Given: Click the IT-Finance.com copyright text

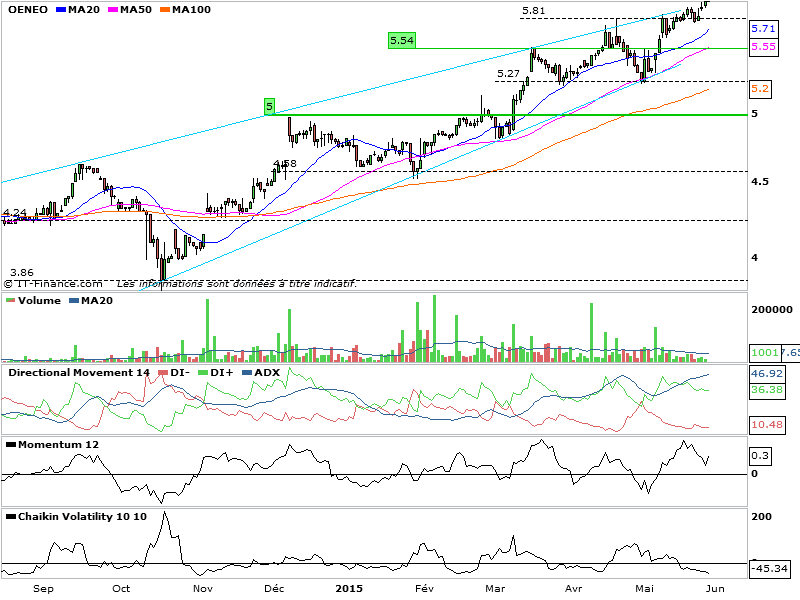Looking at the screenshot, I should point(53,284).
